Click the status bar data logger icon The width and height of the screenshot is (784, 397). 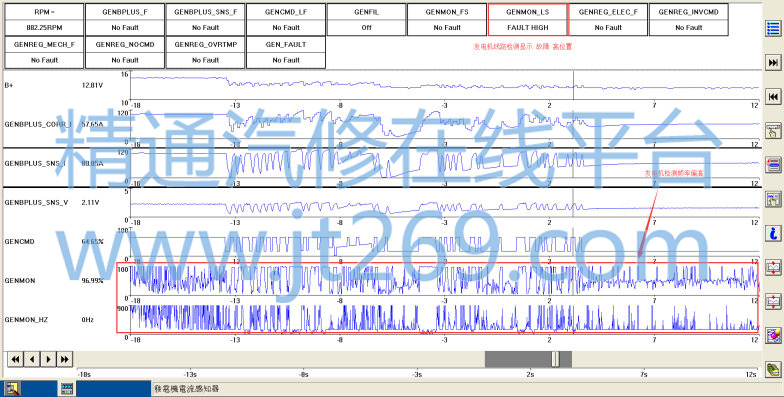[12, 388]
